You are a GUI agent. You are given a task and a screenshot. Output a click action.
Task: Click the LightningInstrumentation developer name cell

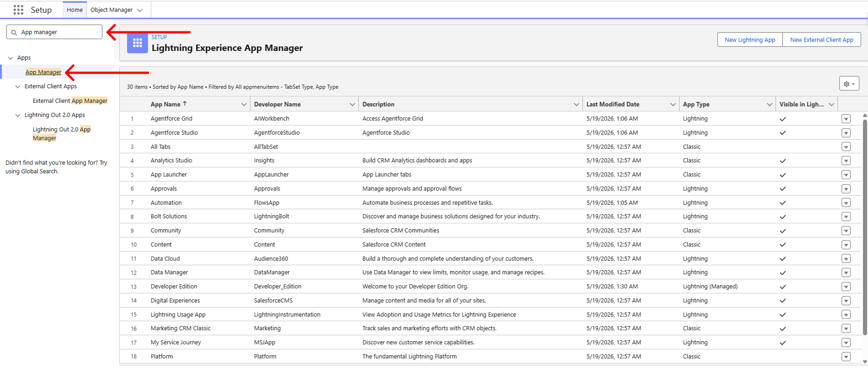(x=287, y=315)
